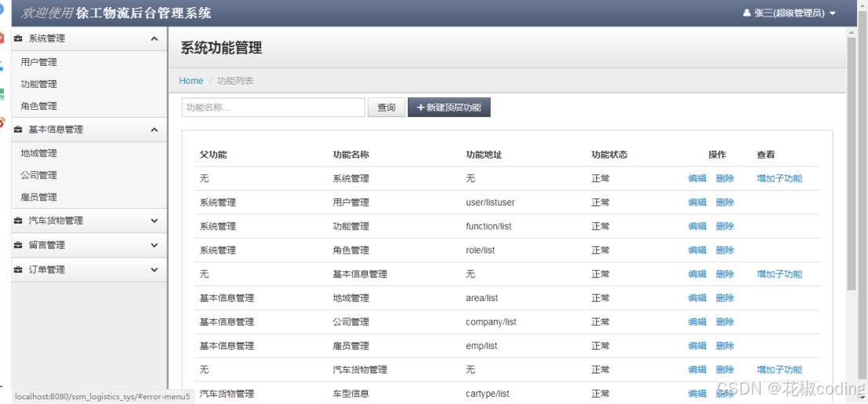Click the 系统功能管理 page title
The height and width of the screenshot is (404, 868).
click(x=221, y=48)
